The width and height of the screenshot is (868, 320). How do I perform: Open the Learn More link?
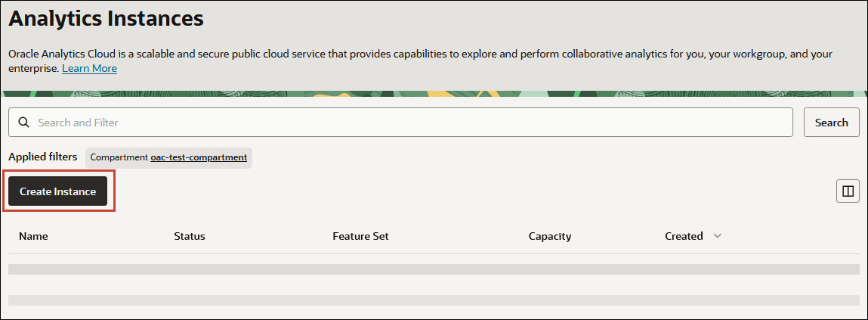point(89,68)
